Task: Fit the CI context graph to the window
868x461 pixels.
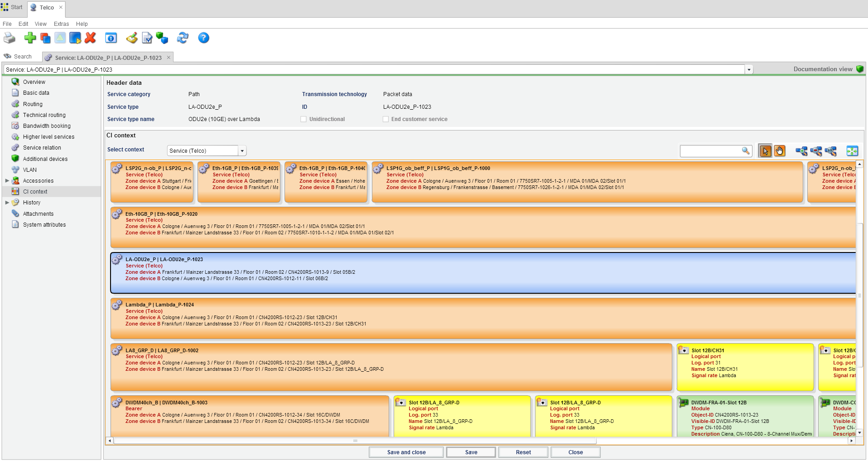Action: [x=853, y=150]
